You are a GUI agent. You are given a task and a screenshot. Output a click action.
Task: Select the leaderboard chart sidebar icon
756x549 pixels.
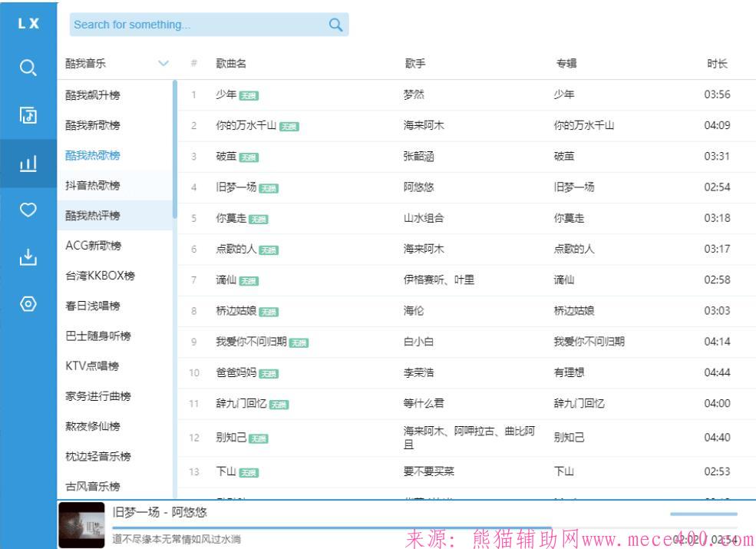point(28,163)
